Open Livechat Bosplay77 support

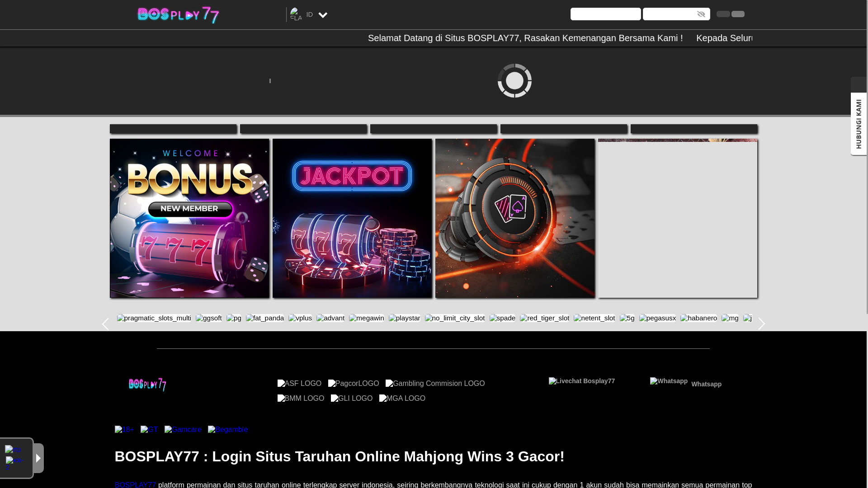click(582, 381)
